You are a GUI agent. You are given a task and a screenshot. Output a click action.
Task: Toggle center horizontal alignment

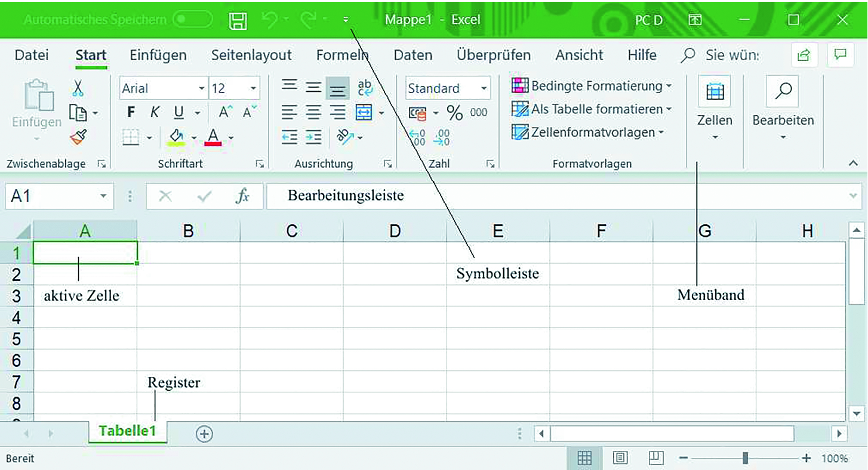(314, 112)
